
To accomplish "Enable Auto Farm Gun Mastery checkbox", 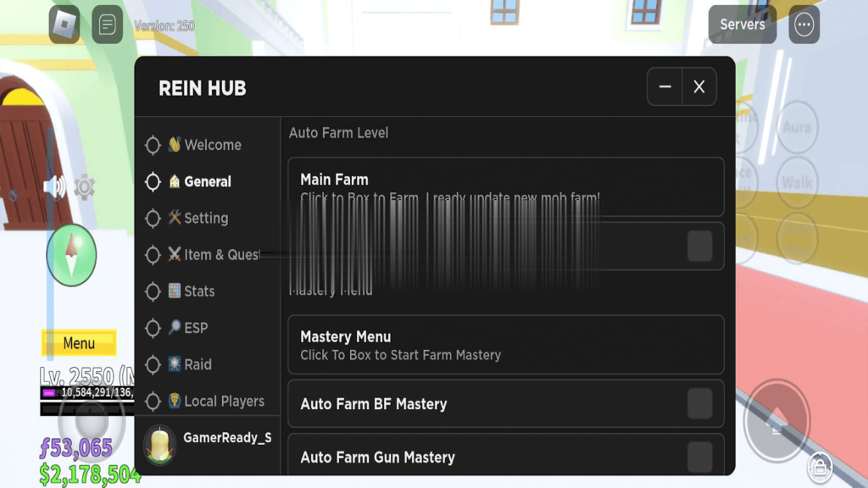I will point(699,457).
